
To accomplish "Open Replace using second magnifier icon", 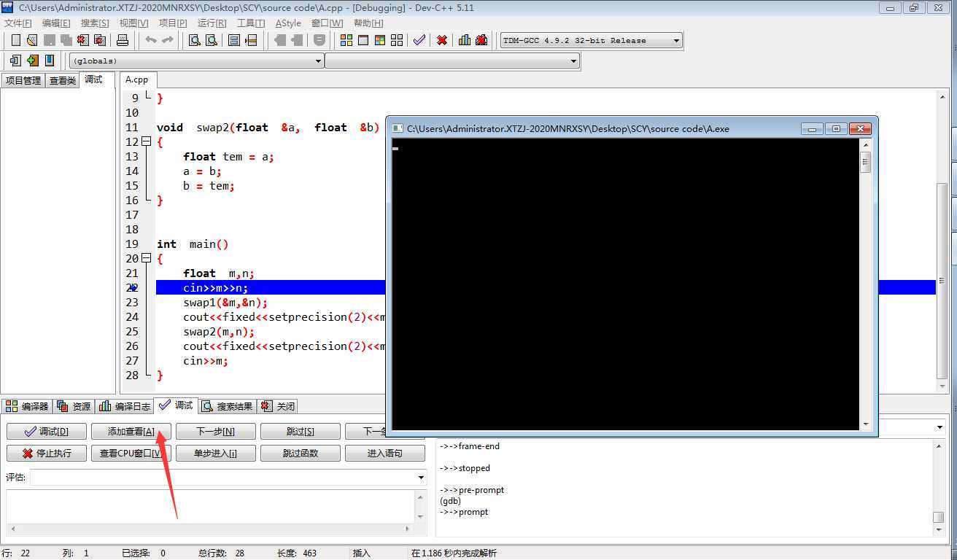I will 211,40.
